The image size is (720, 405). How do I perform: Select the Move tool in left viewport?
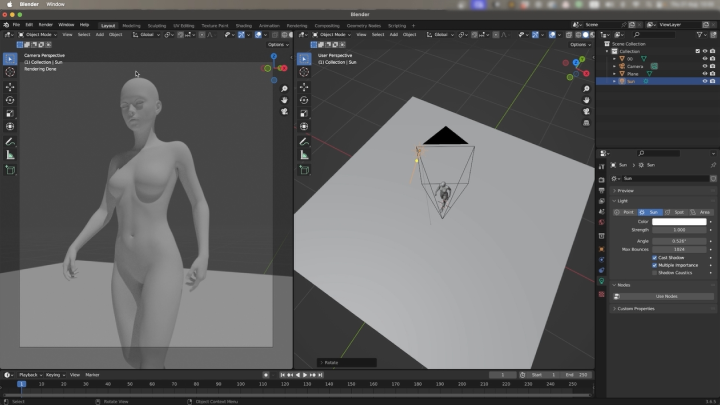[10, 86]
